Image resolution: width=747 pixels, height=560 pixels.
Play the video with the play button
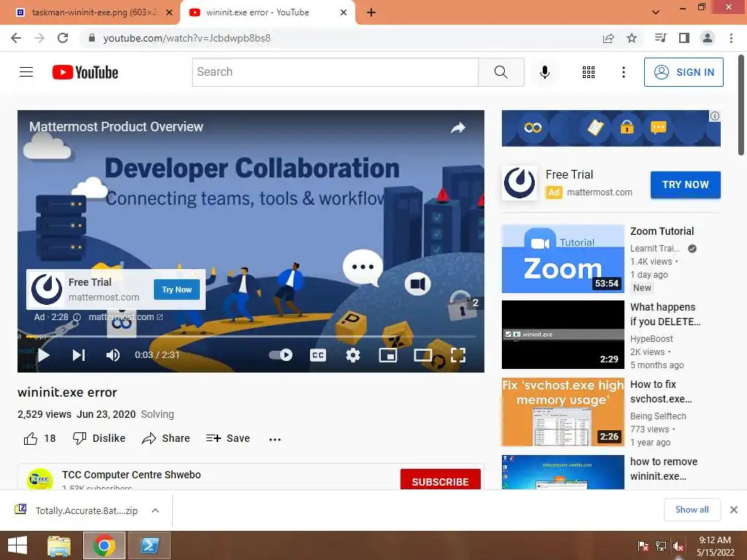[x=44, y=355]
